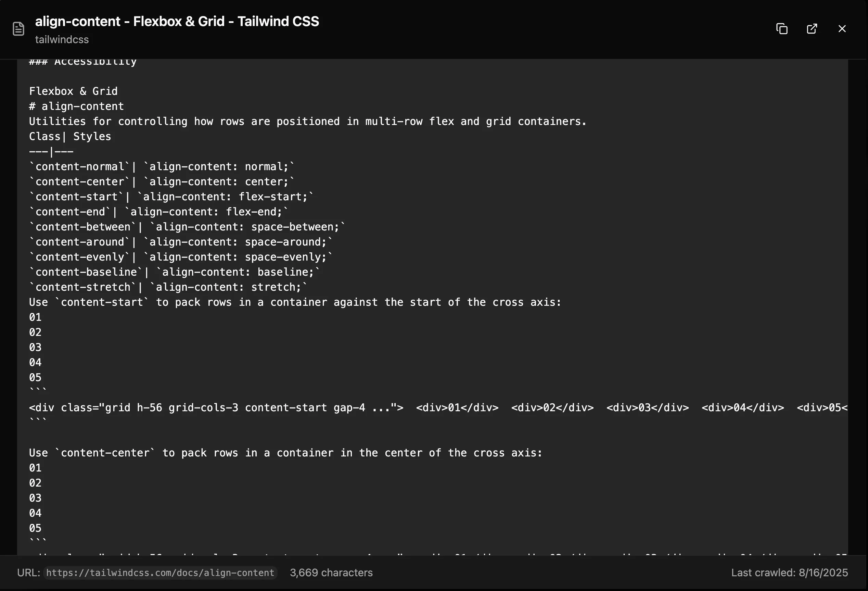Click the 'Class| Styles' table header
The width and height of the screenshot is (868, 591).
coord(70,136)
